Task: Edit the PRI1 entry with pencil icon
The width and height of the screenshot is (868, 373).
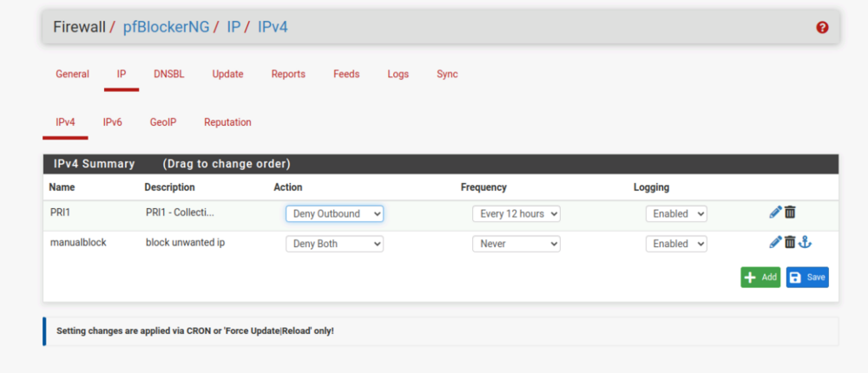Action: click(x=775, y=212)
